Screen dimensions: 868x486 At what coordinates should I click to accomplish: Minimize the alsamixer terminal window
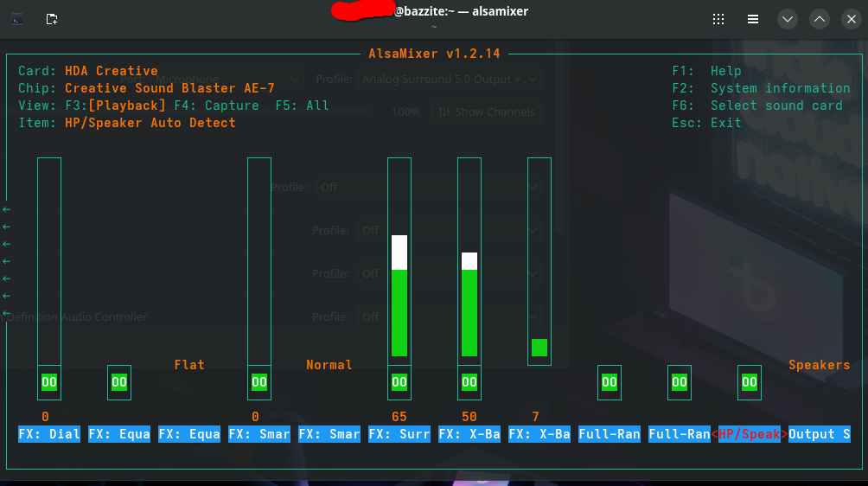coord(788,19)
